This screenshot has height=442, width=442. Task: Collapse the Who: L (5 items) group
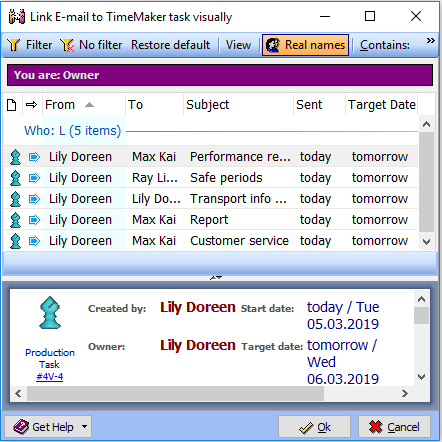(x=72, y=131)
